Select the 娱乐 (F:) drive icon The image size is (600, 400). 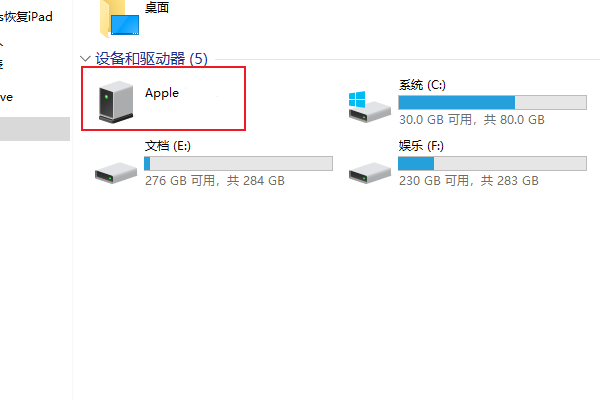click(x=370, y=173)
